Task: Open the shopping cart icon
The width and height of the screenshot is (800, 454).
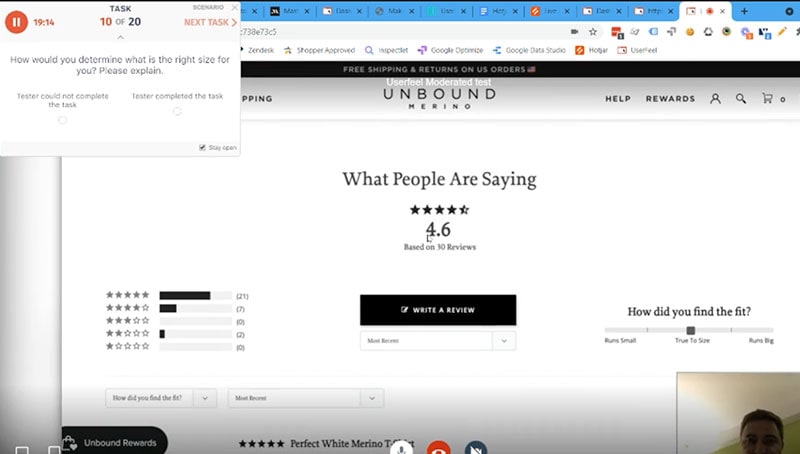Action: (x=768, y=99)
